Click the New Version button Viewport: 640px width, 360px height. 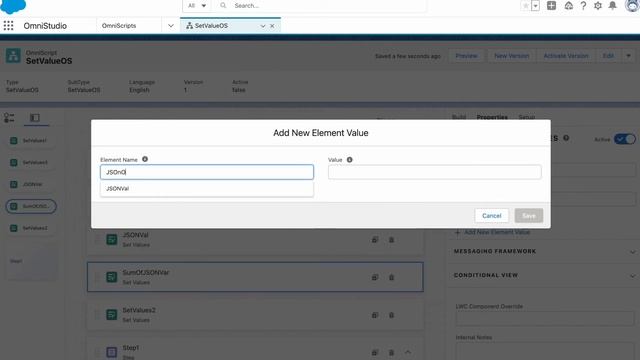pos(511,56)
